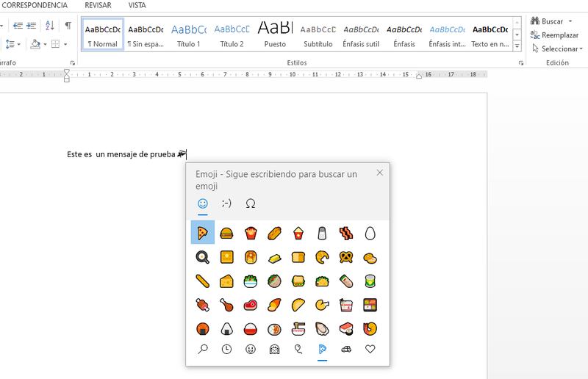Expand the Buscar dropdown arrow
Viewport: 588px width, 379px height.
570,21
